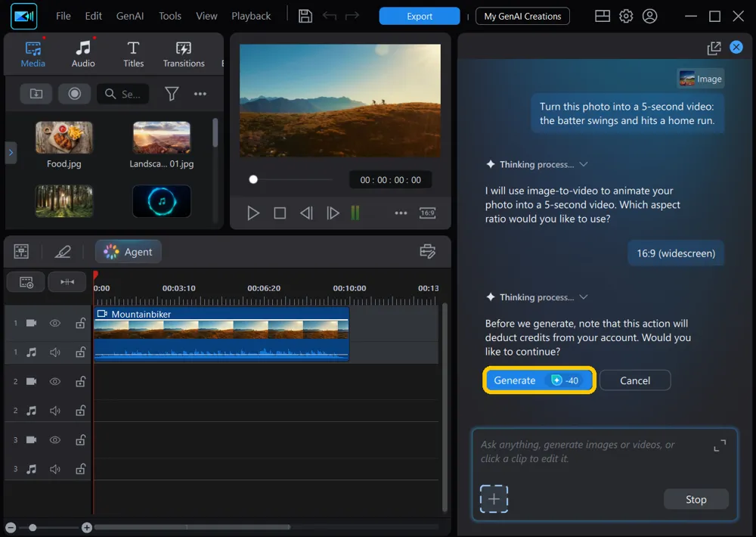Open the preview more options menu
Screen dimensions: 756x537
point(401,213)
